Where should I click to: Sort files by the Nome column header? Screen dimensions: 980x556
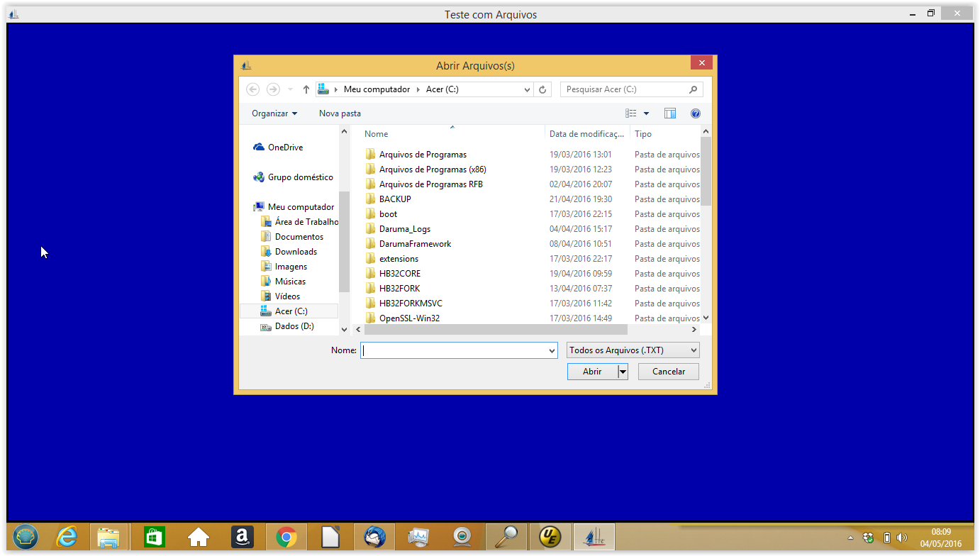pos(377,134)
